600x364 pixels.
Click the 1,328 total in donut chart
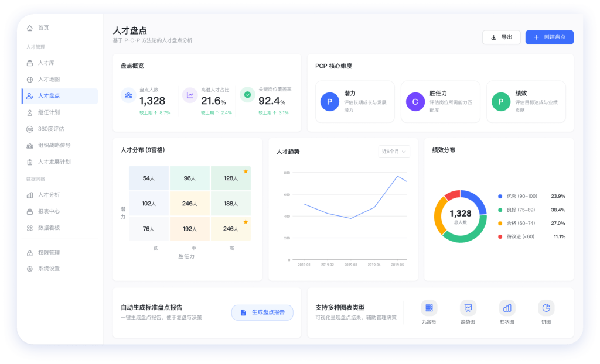pyautogui.click(x=461, y=214)
